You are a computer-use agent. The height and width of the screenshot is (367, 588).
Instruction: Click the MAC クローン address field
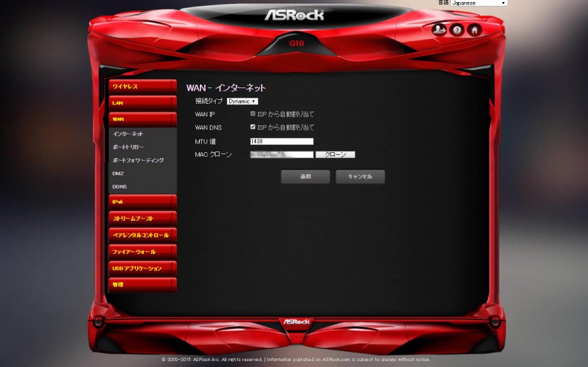click(x=282, y=155)
